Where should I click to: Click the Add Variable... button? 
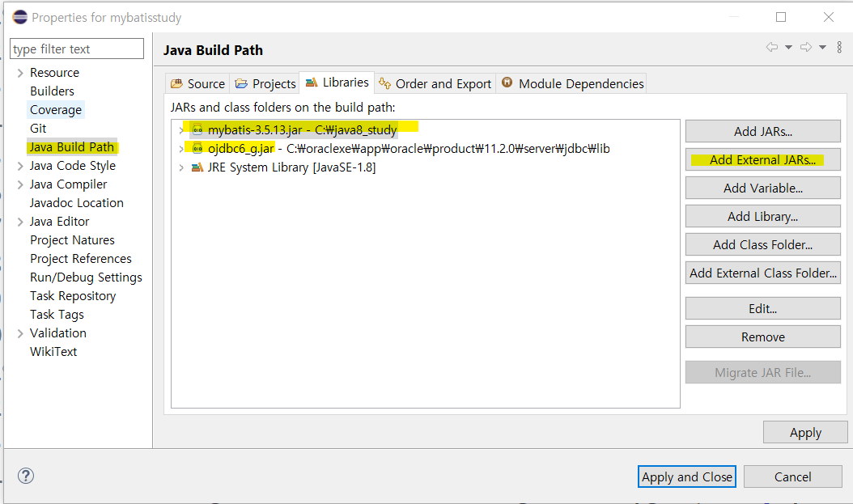pos(762,188)
